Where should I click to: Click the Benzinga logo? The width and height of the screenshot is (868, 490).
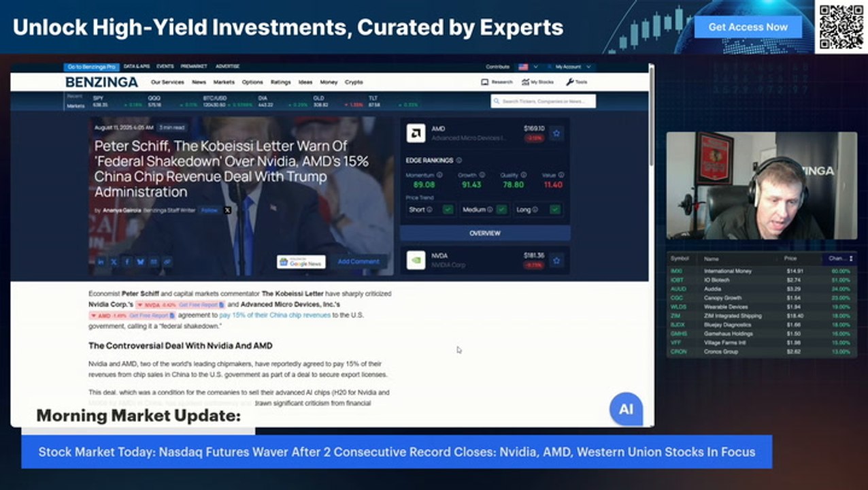[x=101, y=82]
